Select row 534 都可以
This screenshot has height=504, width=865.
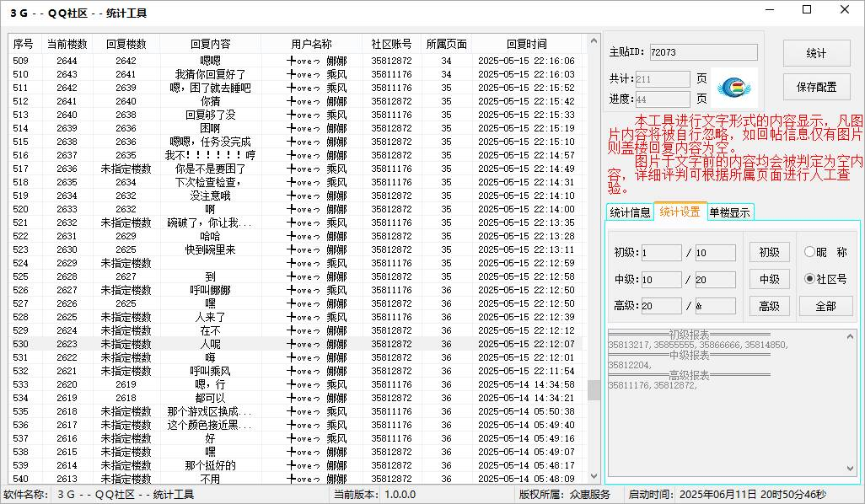pos(294,398)
